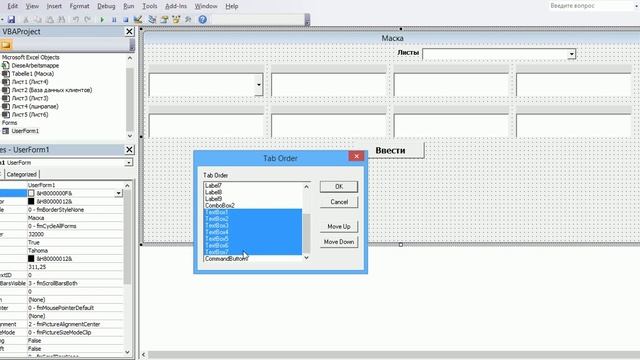Select Лист1 (Лист4) in the project tree
Image resolution: width=640 pixels, height=360 pixels.
click(30, 82)
